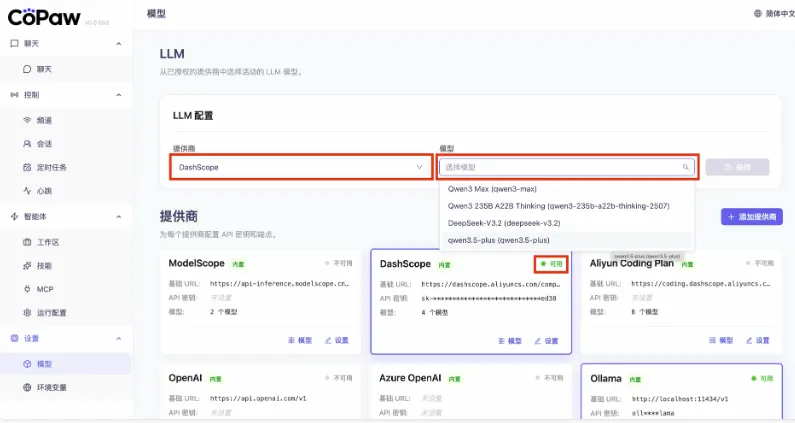Click the gear icon beside 运行配置
Viewport: 795px width, 423px height.
pos(27,312)
